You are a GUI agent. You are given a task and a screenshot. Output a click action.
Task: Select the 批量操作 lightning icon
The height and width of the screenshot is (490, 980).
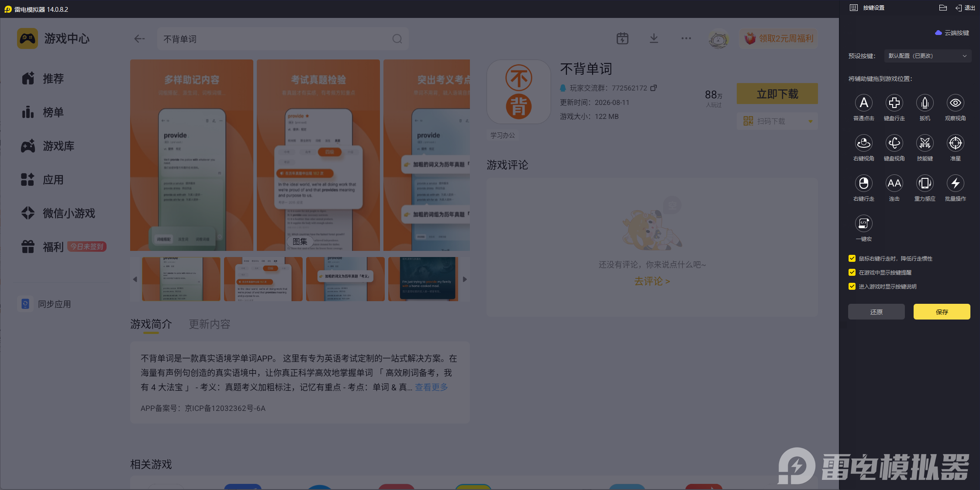(955, 183)
